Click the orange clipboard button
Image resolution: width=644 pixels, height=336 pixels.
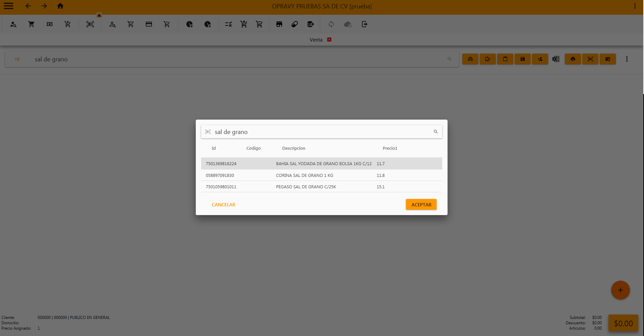(x=505, y=59)
